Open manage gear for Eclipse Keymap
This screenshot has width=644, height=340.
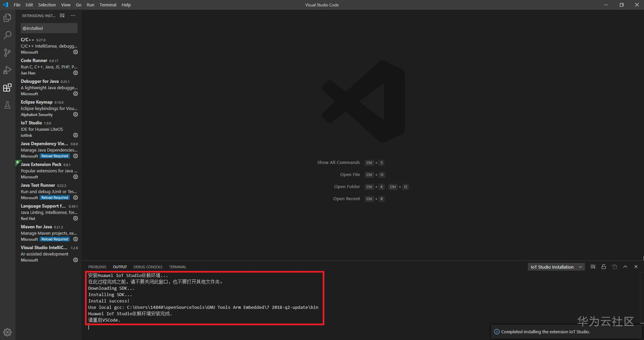click(76, 114)
